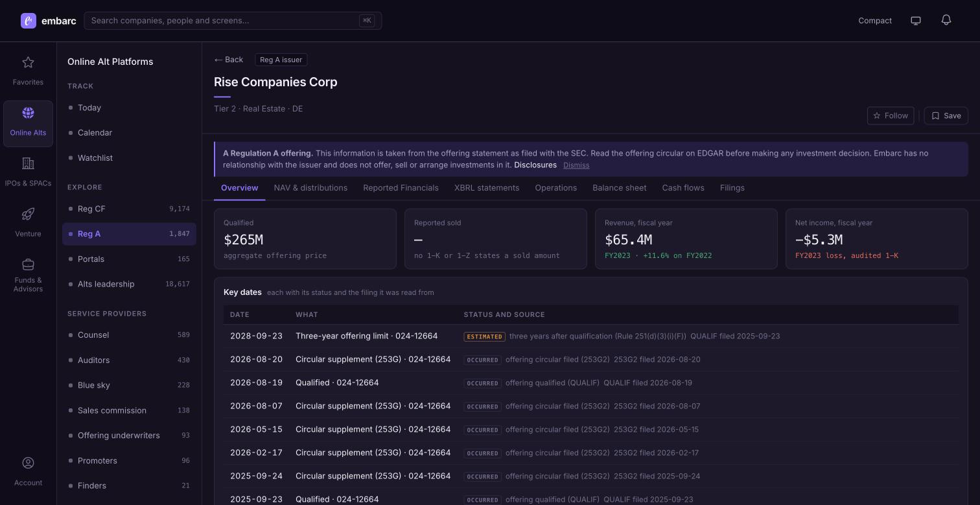The height and width of the screenshot is (505, 980).
Task: Open Counsel service providers
Action: point(129,335)
